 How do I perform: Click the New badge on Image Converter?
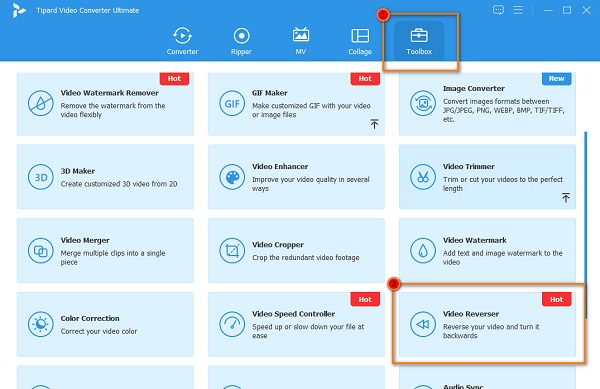pos(556,78)
